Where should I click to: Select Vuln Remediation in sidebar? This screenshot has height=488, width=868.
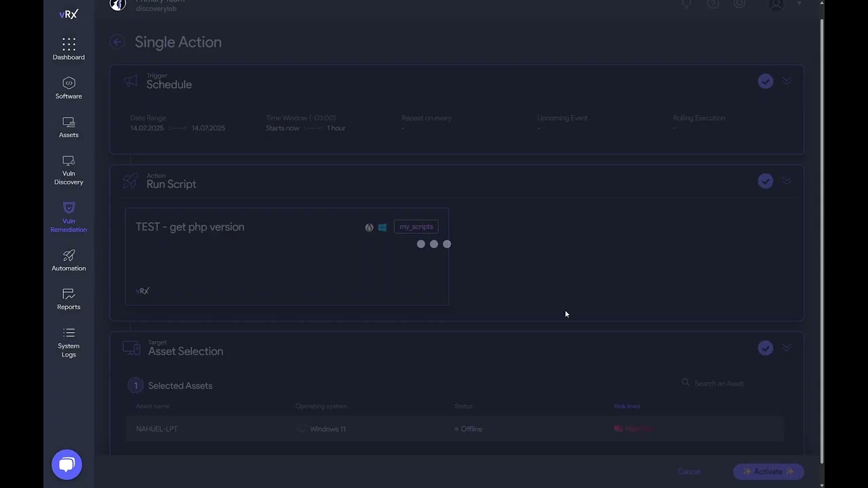(x=68, y=217)
